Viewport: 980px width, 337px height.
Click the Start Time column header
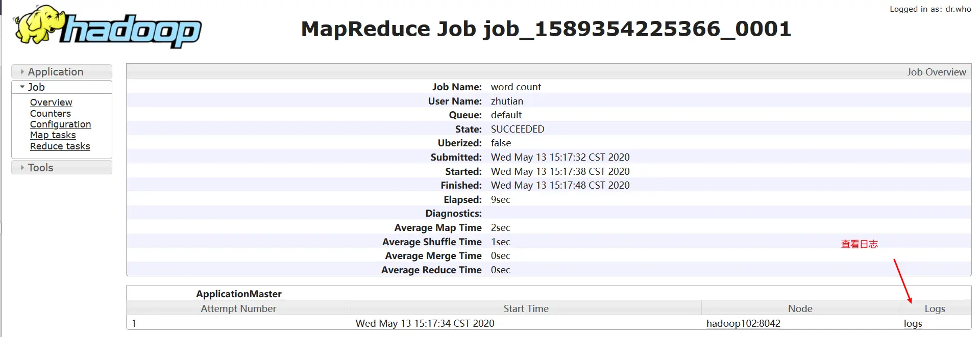click(526, 308)
